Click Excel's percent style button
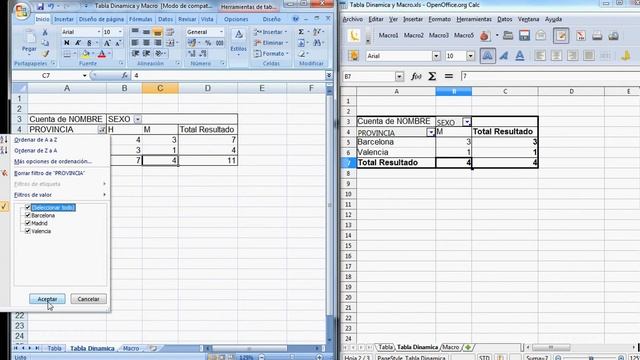This screenshot has width=640, height=360. tap(208, 43)
